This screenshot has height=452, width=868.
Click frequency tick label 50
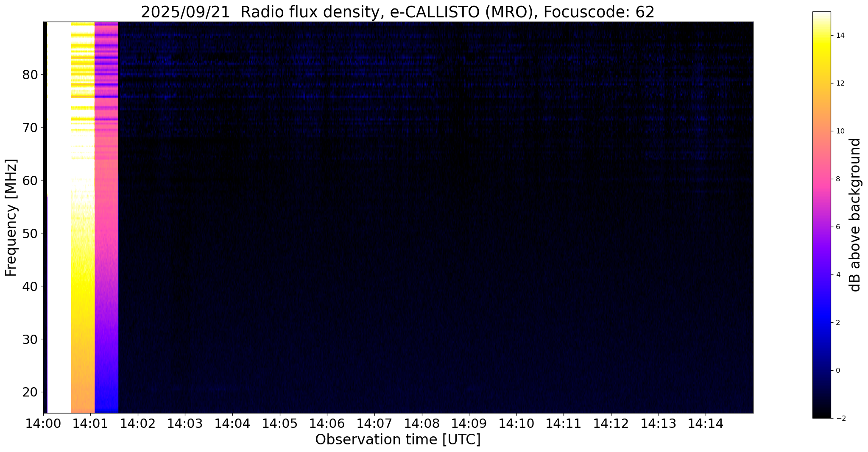pyautogui.click(x=30, y=234)
